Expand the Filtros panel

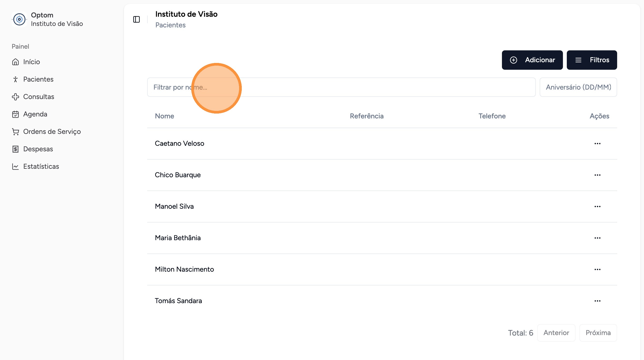(591, 60)
